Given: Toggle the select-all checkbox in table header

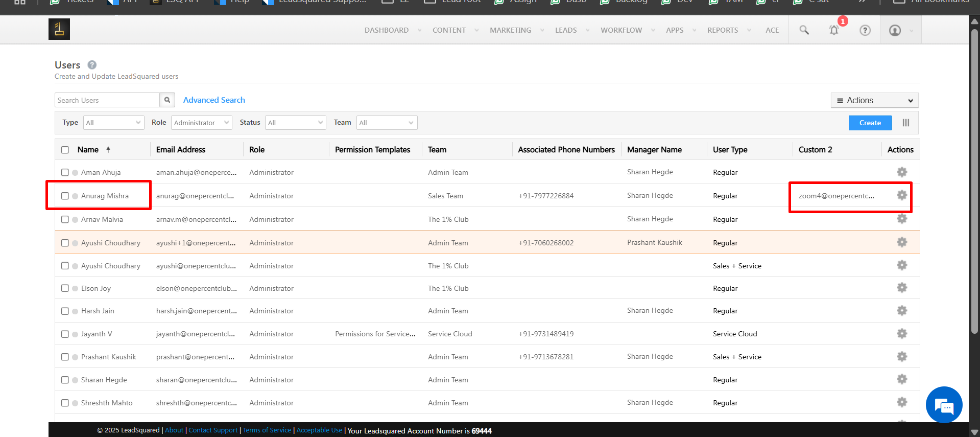Looking at the screenshot, I should pyautogui.click(x=65, y=150).
